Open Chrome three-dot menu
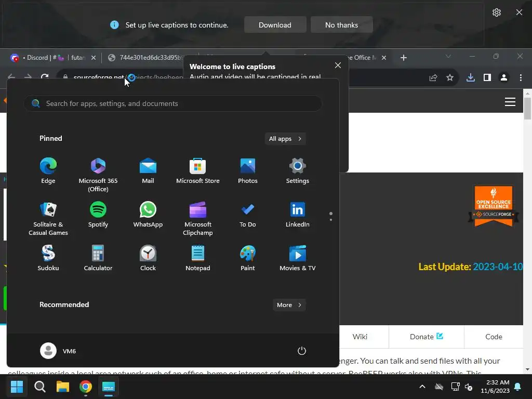 pyautogui.click(x=521, y=78)
